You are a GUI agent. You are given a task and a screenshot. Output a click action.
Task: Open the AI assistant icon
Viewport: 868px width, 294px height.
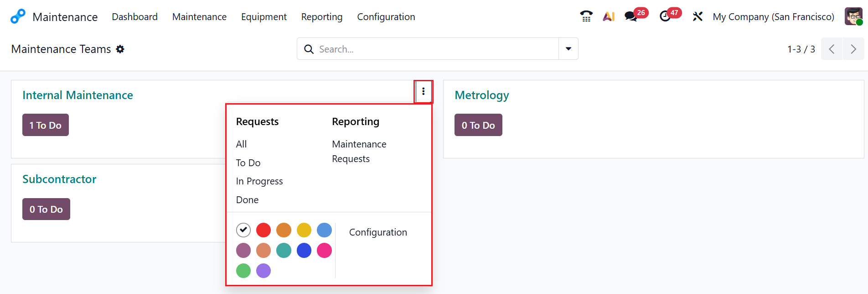[609, 16]
